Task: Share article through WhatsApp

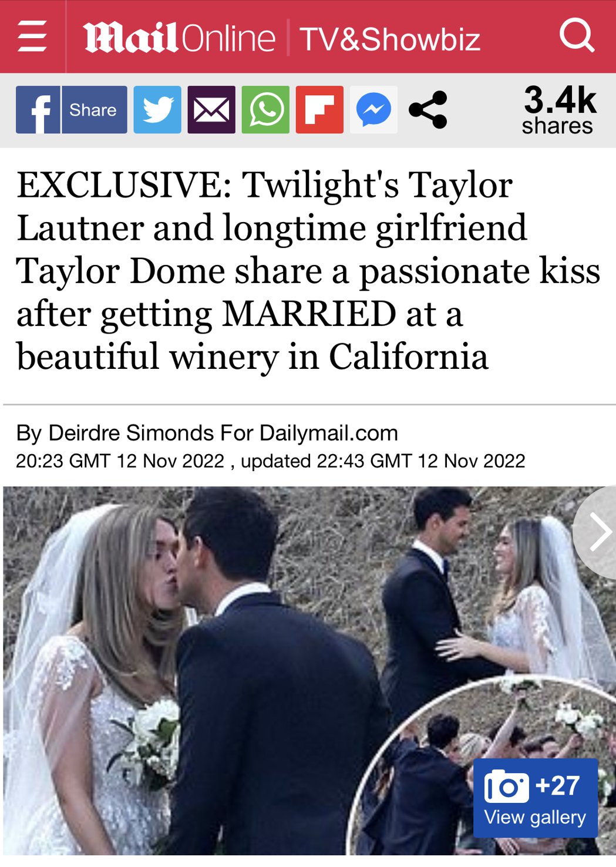Action: [x=265, y=110]
